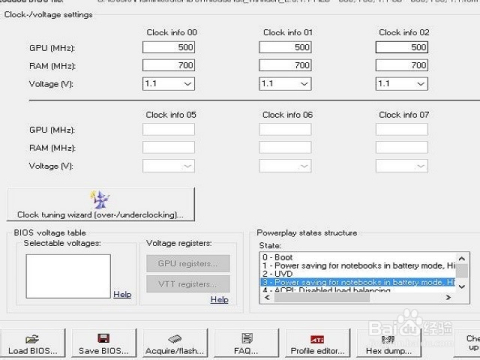Click the Load BIOS... button label
Image resolution: width=480 pixels, height=360 pixels.
[33, 351]
